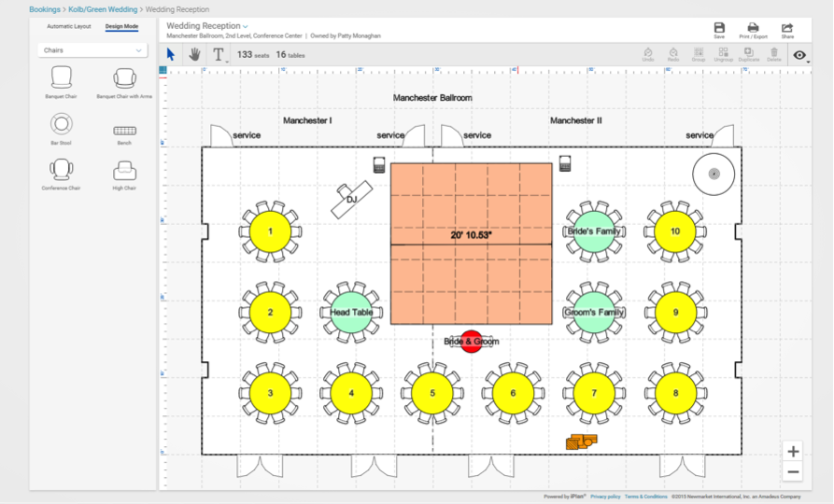Select yellow table 6
The height and width of the screenshot is (504, 834).
514,393
